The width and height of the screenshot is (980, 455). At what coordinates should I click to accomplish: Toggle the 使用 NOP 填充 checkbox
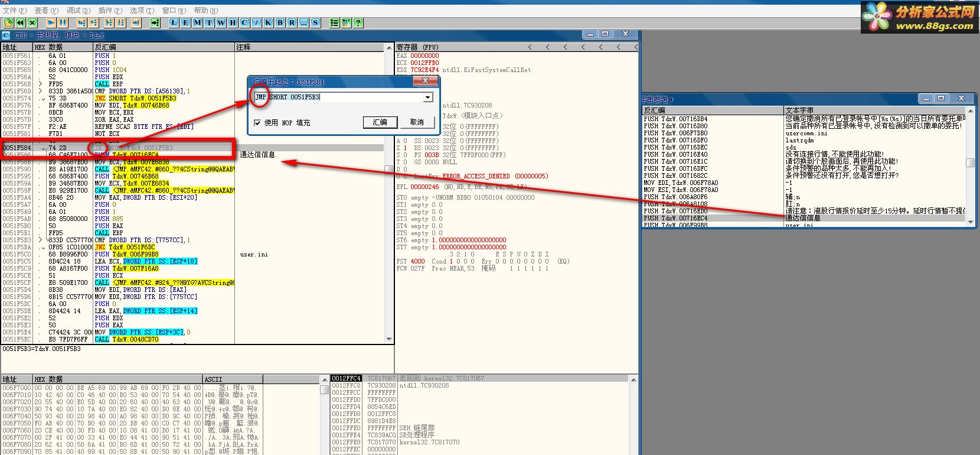(x=257, y=123)
